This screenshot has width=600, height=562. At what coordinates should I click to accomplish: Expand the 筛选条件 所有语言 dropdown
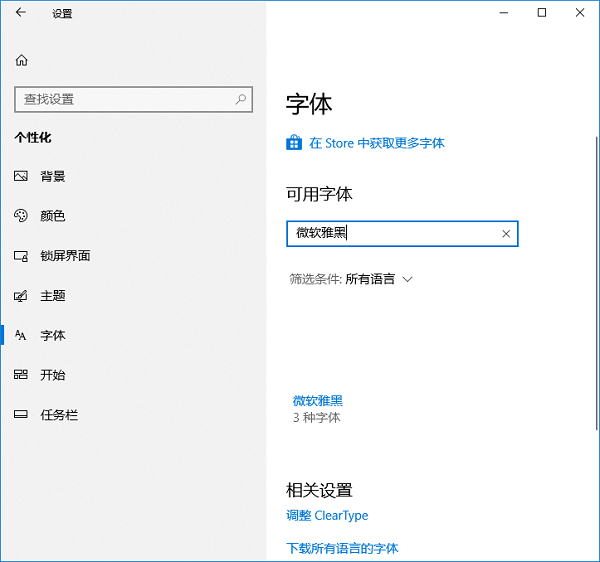click(351, 279)
